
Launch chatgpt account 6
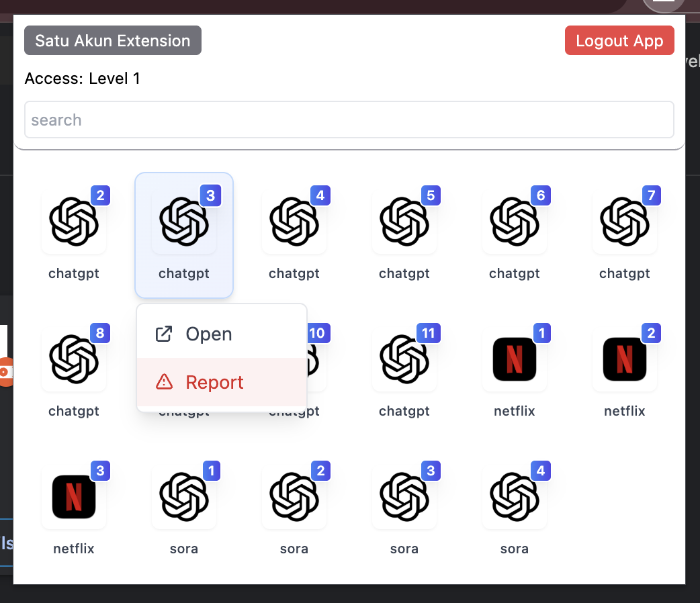click(x=515, y=222)
